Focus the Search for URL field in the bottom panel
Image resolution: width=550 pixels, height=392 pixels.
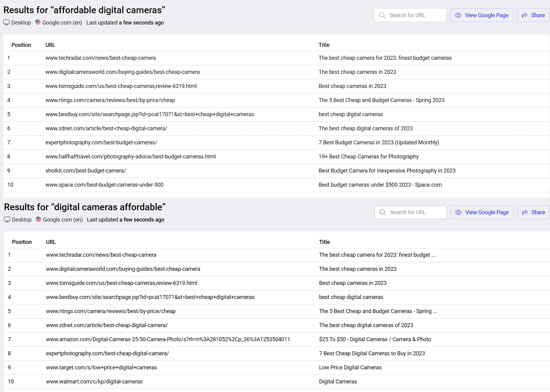tap(410, 212)
